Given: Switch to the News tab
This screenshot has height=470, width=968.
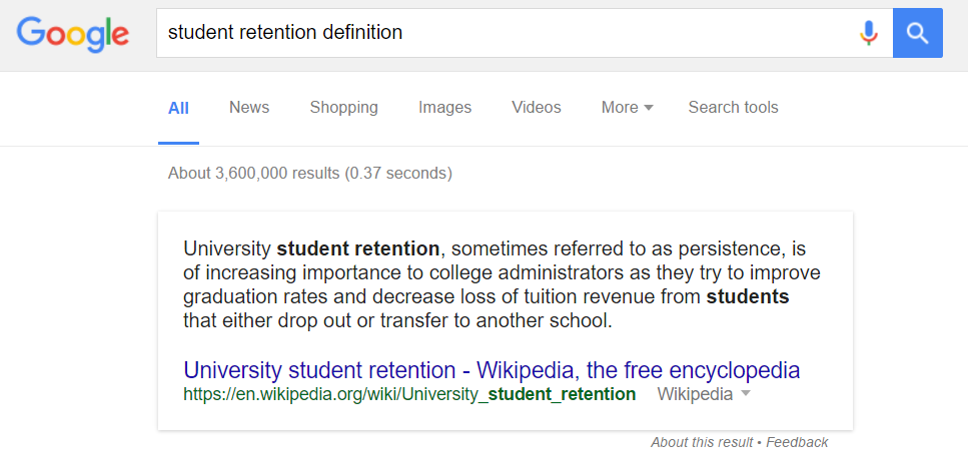Looking at the screenshot, I should [249, 107].
